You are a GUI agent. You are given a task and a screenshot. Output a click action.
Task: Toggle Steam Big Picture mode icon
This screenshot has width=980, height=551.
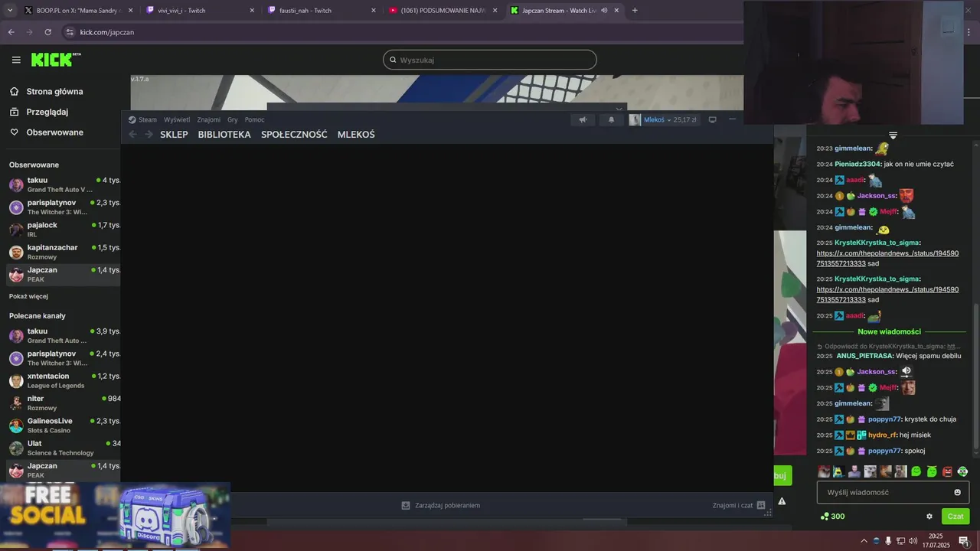pos(712,119)
